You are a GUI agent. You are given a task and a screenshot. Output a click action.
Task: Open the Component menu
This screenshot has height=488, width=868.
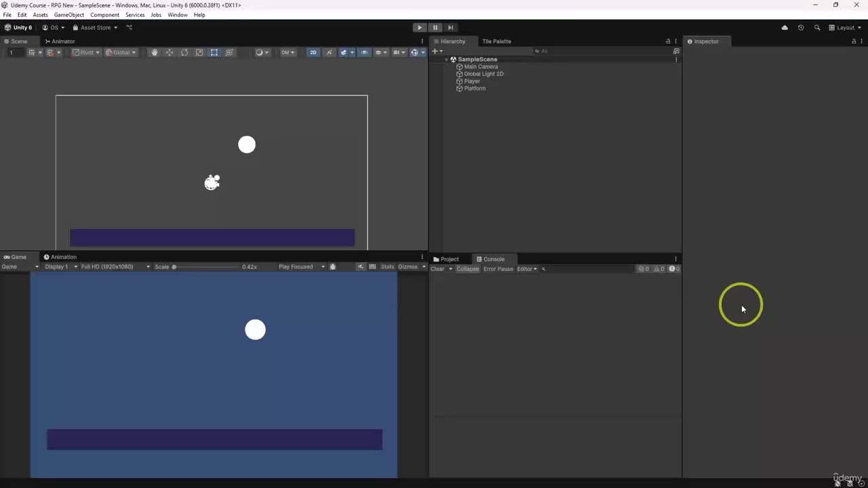click(x=105, y=15)
